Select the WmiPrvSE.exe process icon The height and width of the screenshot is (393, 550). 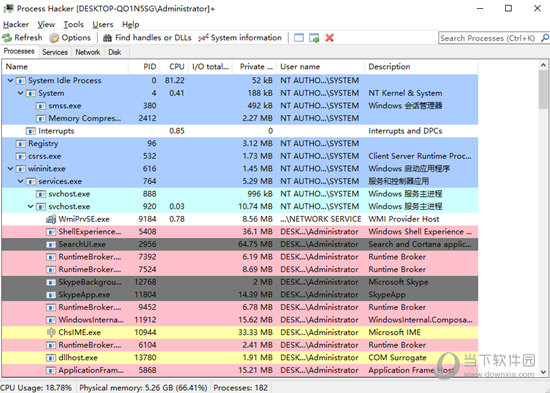51,219
